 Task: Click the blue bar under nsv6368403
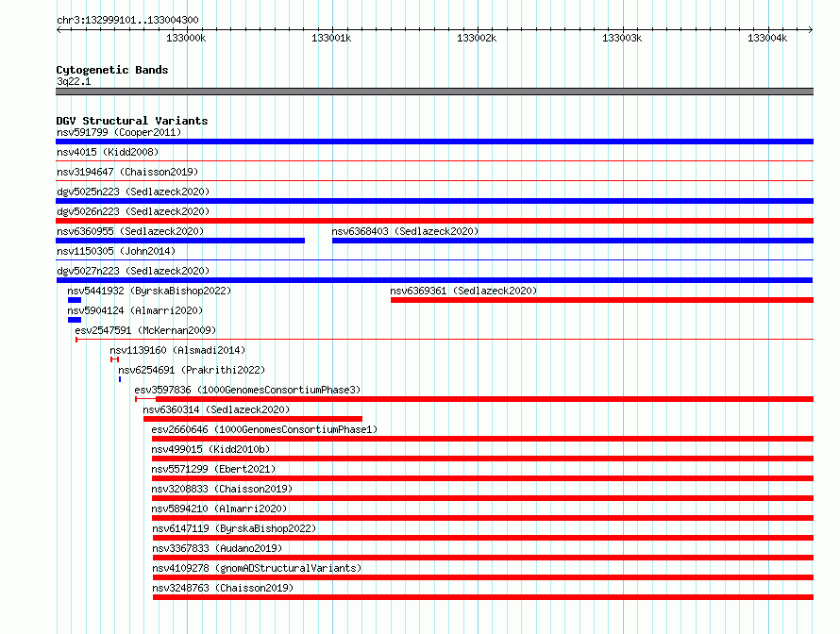(x=573, y=241)
